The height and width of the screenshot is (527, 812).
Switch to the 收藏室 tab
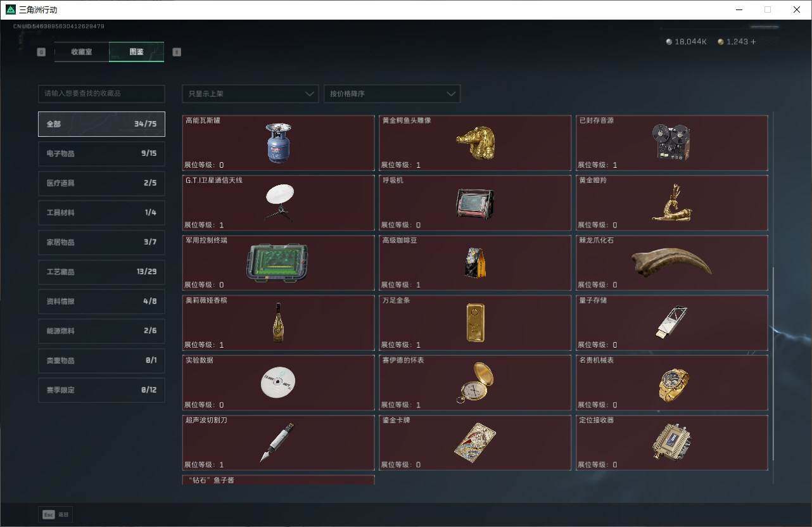click(82, 52)
